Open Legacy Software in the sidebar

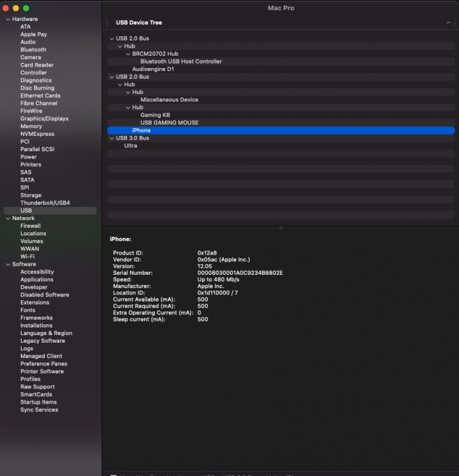pos(43,341)
